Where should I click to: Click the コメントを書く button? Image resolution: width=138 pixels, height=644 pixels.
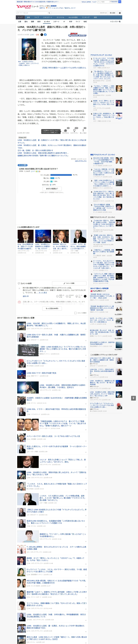click(x=69, y=283)
